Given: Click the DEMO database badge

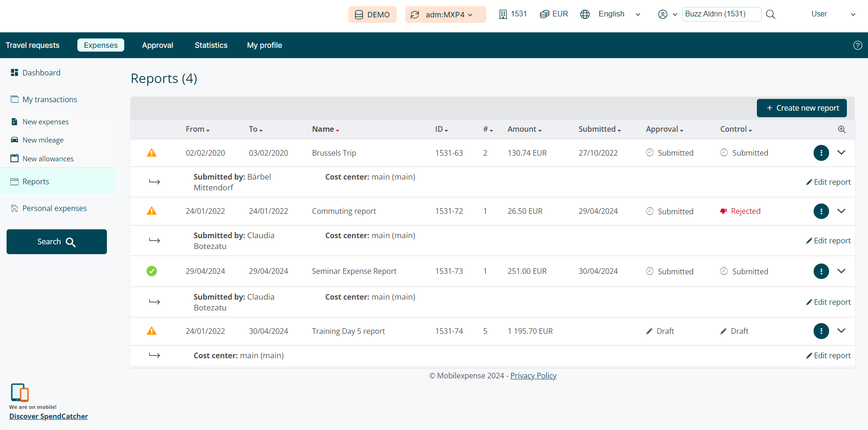Looking at the screenshot, I should pos(372,15).
